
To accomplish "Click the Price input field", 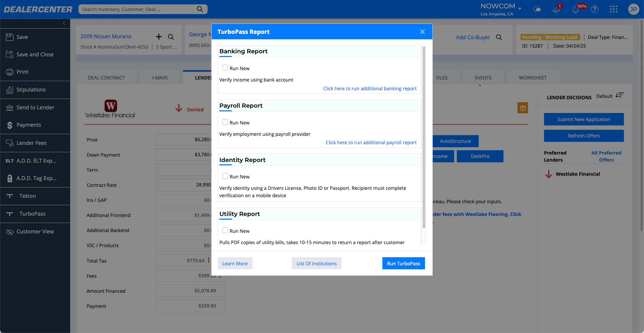I will point(184,140).
